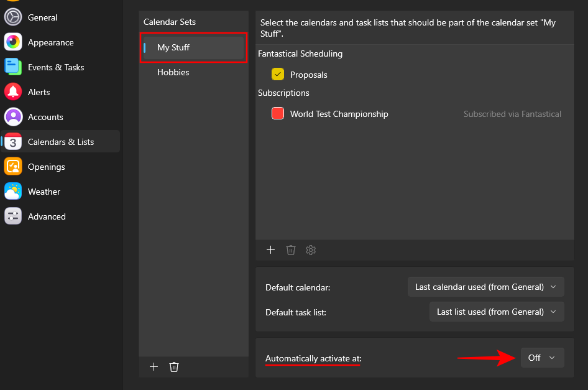Select the My Stuff calendar set
This screenshot has height=390, width=588.
tap(173, 47)
